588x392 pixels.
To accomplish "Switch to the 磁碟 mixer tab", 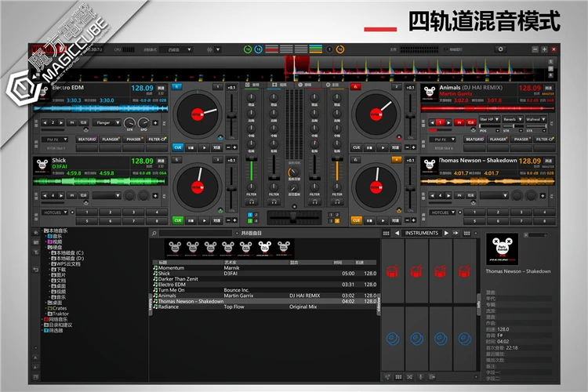I will [305, 85].
